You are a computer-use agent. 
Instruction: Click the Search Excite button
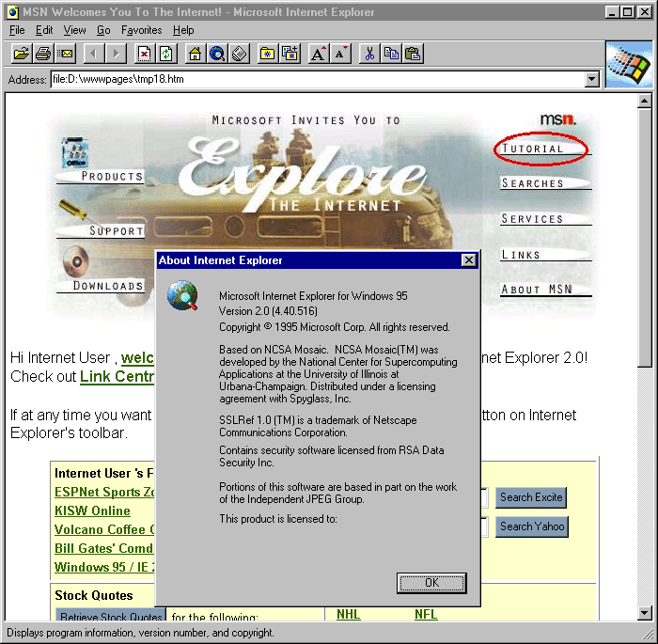click(531, 497)
